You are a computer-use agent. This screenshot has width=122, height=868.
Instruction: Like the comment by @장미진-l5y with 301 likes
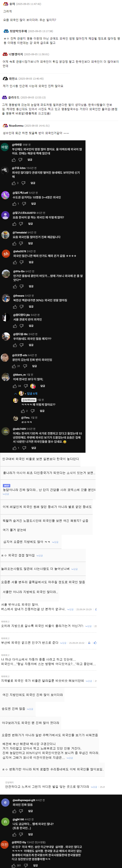click(x=14, y=865)
